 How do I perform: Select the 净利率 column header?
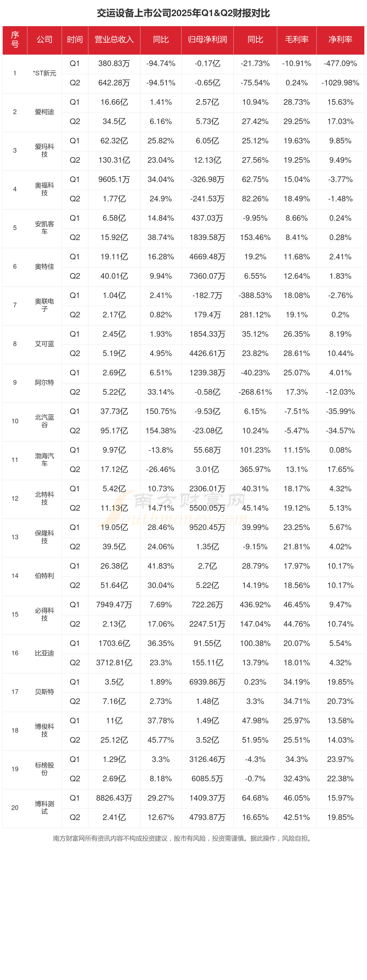tap(340, 40)
